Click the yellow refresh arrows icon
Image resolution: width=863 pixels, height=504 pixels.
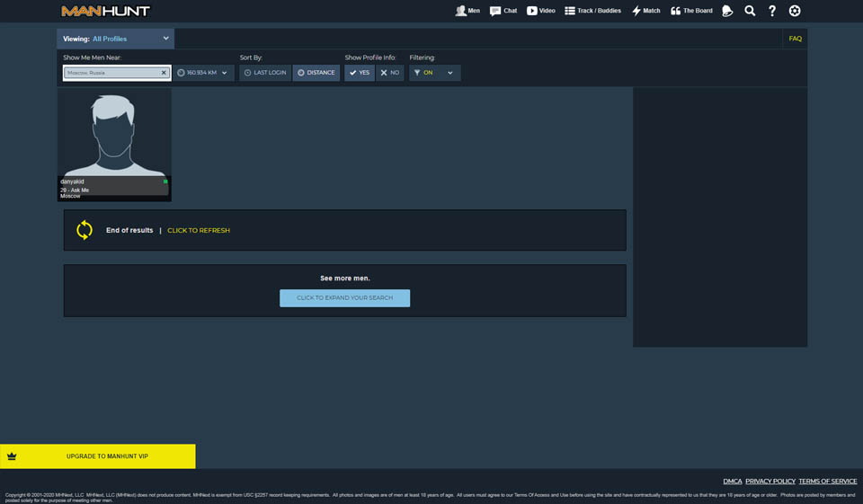pyautogui.click(x=85, y=230)
